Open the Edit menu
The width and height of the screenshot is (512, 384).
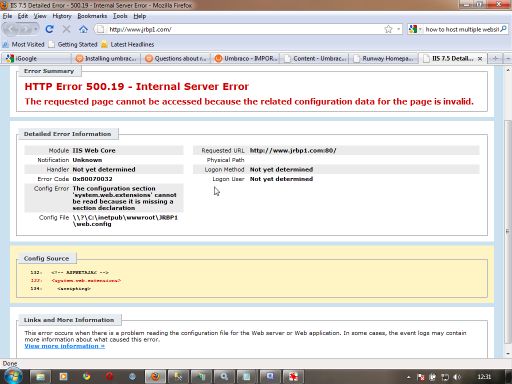click(x=23, y=16)
